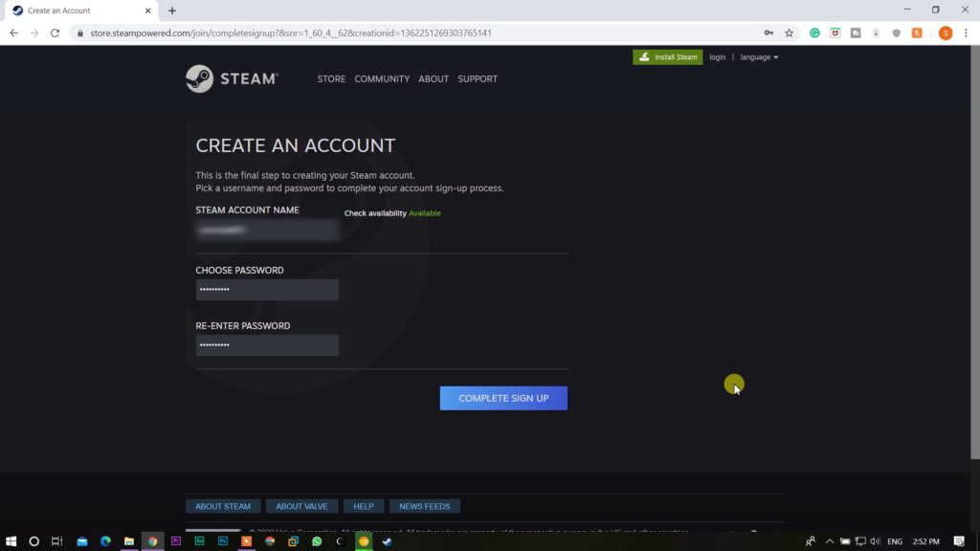Click the browser address bar URL

(x=291, y=33)
